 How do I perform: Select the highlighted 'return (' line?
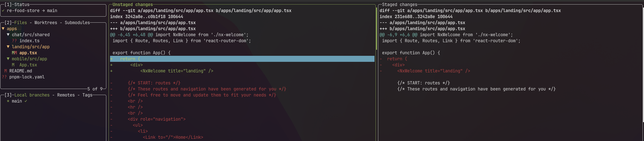pos(242,59)
